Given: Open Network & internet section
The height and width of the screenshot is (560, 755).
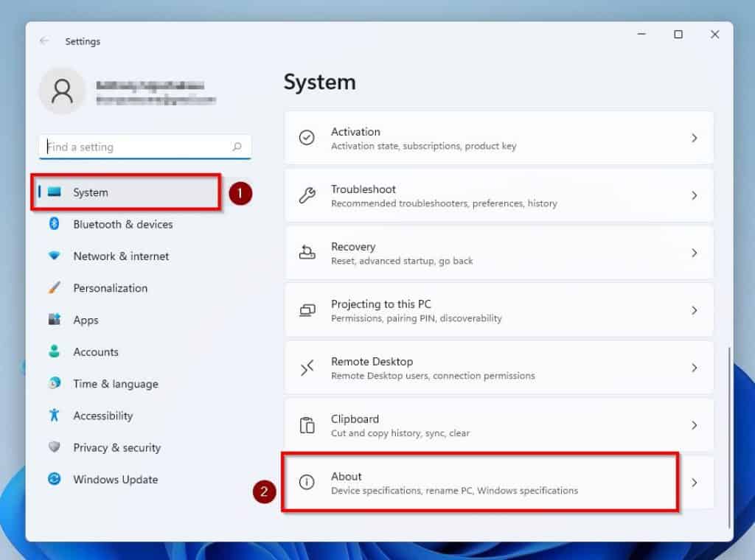Looking at the screenshot, I should (121, 256).
